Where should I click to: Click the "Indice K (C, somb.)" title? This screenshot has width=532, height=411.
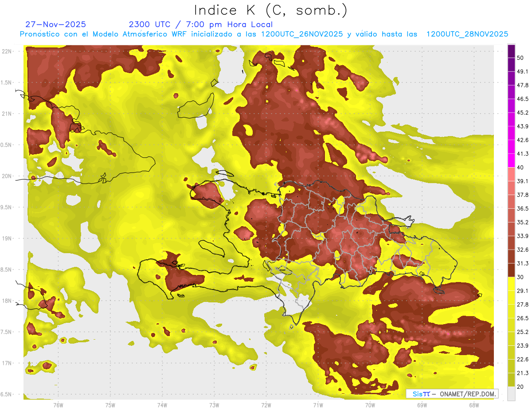270,10
